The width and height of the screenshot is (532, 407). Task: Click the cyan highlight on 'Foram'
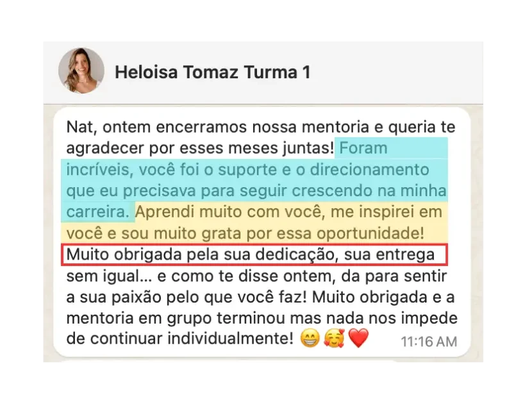point(363,148)
